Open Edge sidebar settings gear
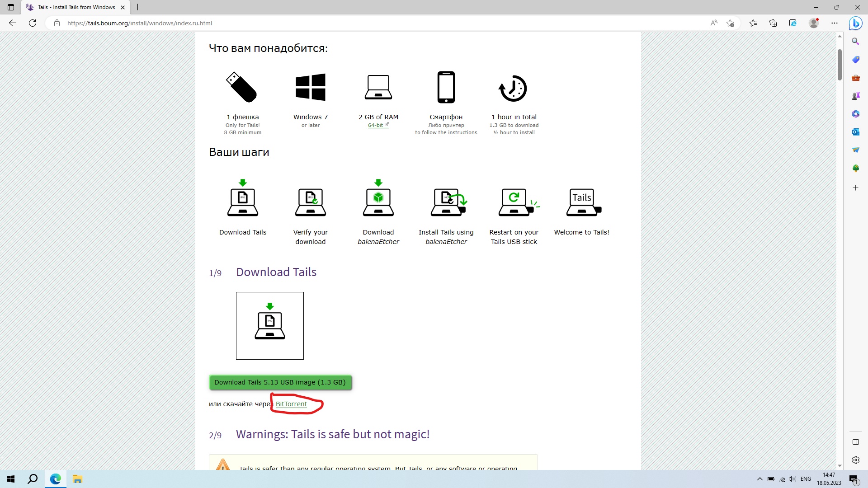Image resolution: width=868 pixels, height=488 pixels. click(x=855, y=460)
